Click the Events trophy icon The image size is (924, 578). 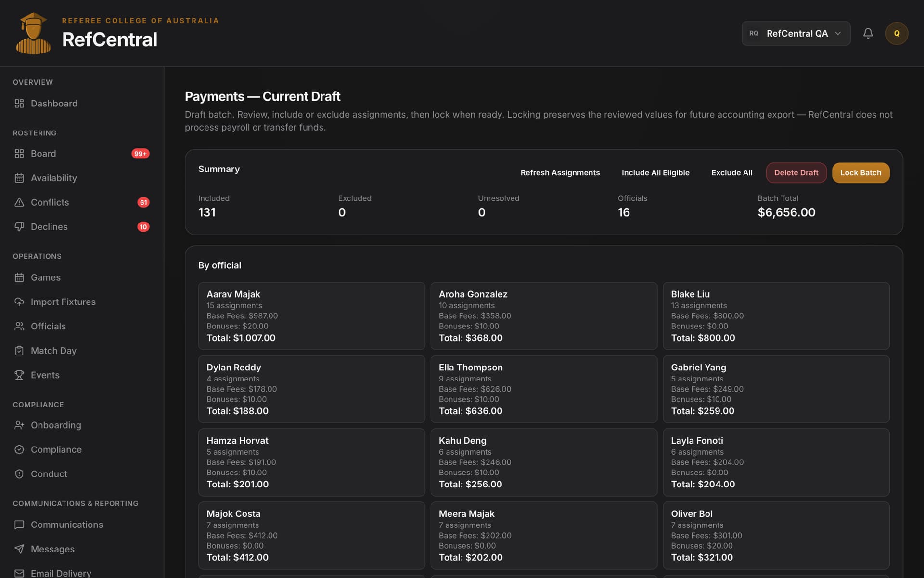[19, 375]
